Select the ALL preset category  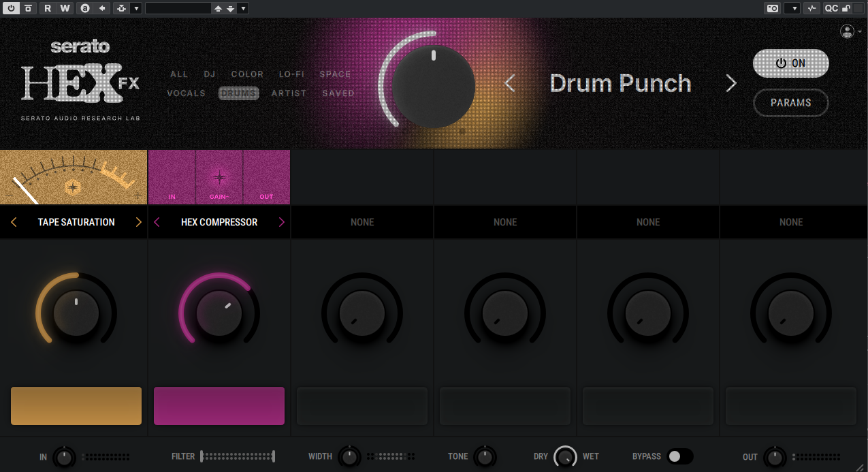point(179,74)
